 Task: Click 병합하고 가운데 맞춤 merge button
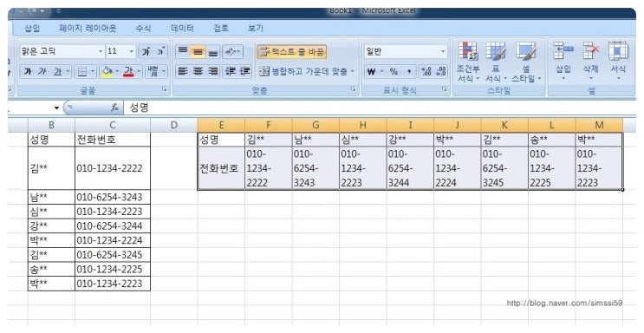tap(303, 71)
